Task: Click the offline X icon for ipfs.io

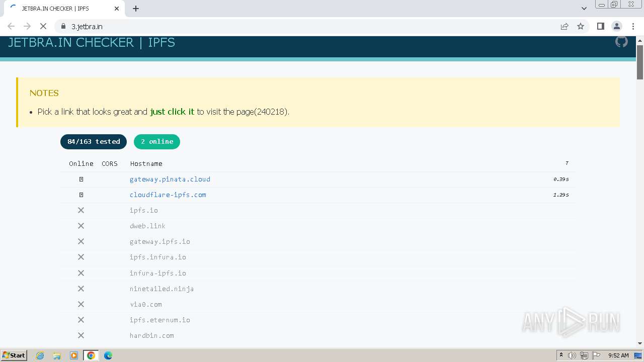Action: 81,210
